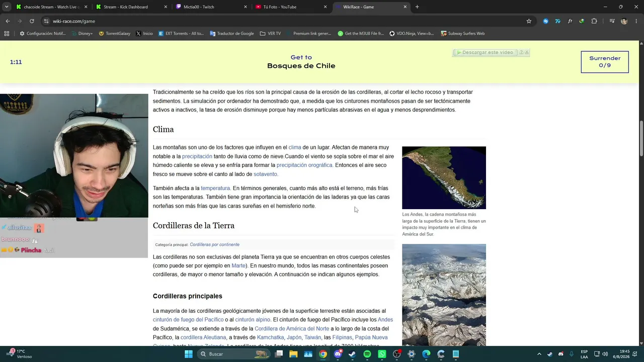Close the Descargar este video overlay
The image size is (644, 362).
click(527, 52)
